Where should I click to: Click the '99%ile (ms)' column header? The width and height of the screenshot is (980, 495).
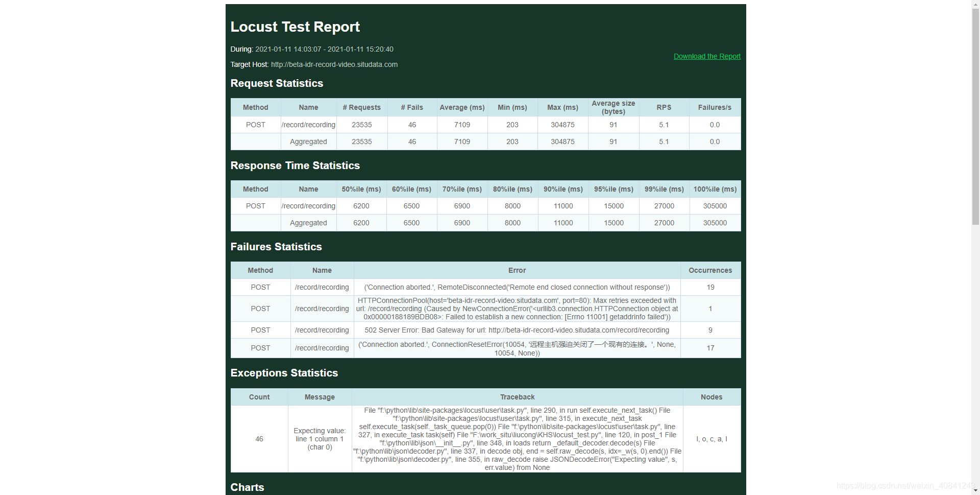tap(664, 189)
